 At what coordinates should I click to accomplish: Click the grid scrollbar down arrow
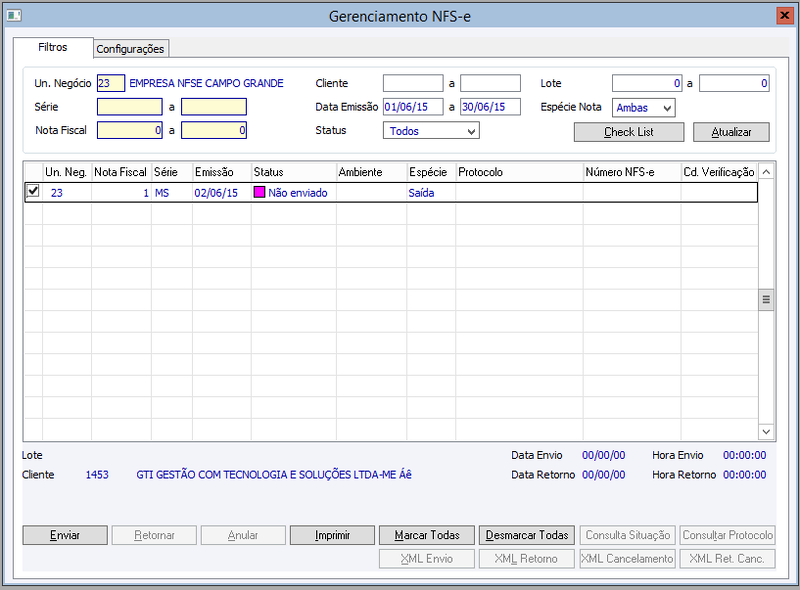[766, 432]
